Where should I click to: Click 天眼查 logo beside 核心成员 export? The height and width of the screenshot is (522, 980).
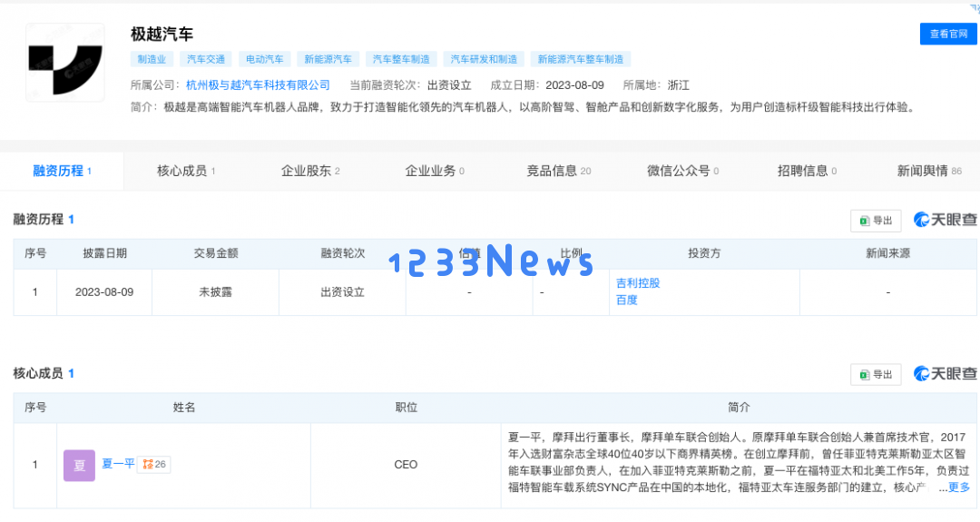point(945,374)
